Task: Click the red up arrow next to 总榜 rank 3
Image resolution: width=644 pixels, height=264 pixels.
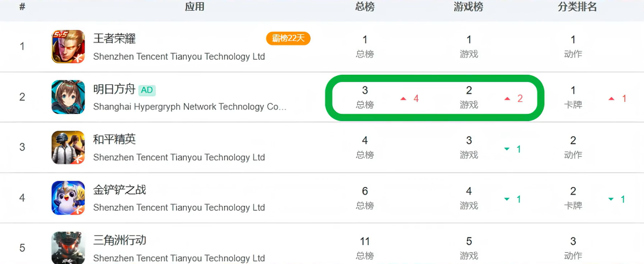Action: (x=404, y=99)
